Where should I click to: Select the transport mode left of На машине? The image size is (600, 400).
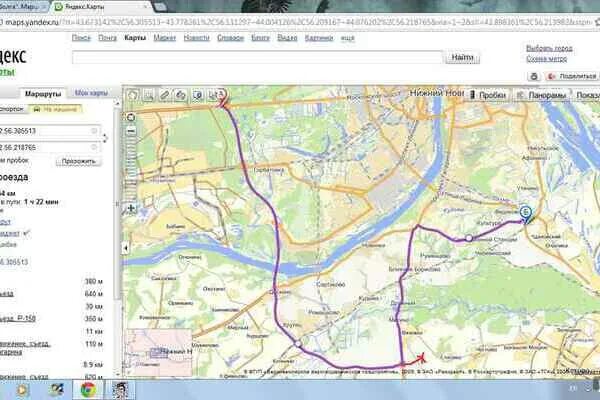(x=12, y=109)
